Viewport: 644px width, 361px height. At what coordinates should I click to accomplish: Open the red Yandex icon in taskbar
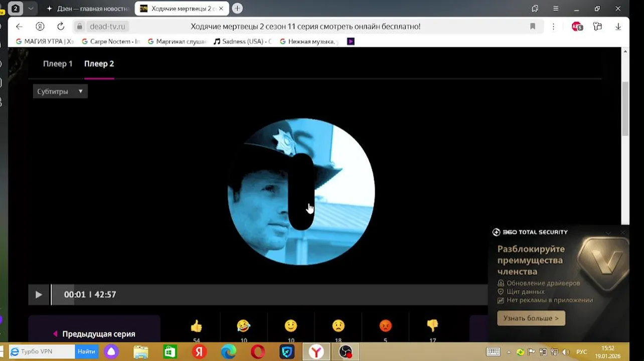pos(199,352)
